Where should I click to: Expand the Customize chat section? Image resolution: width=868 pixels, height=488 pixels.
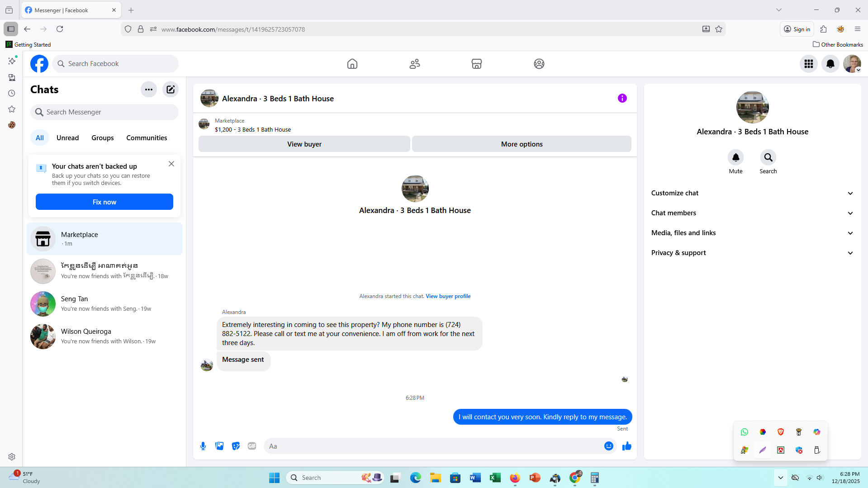[x=752, y=193]
